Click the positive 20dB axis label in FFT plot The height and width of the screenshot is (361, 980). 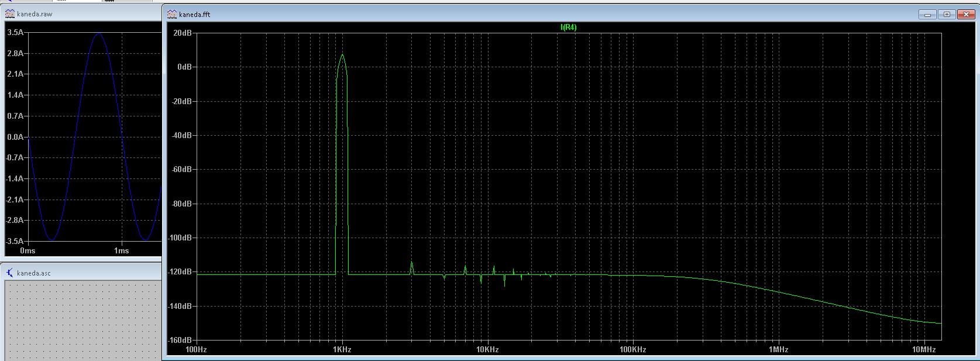(182, 33)
